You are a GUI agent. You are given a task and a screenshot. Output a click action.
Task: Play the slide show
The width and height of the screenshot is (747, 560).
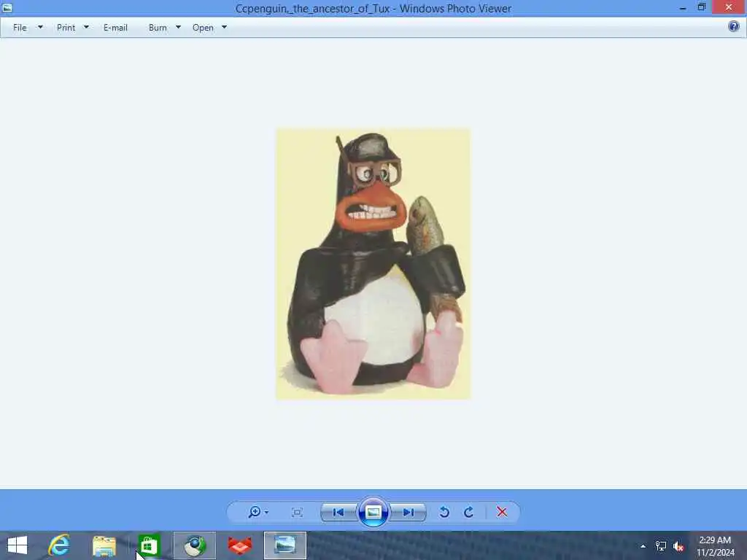pyautogui.click(x=373, y=513)
